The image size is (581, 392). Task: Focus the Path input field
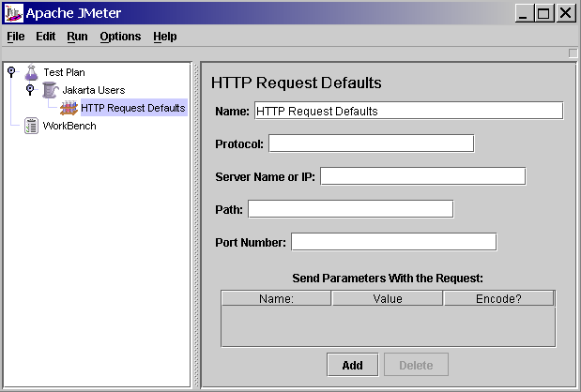[x=350, y=209]
